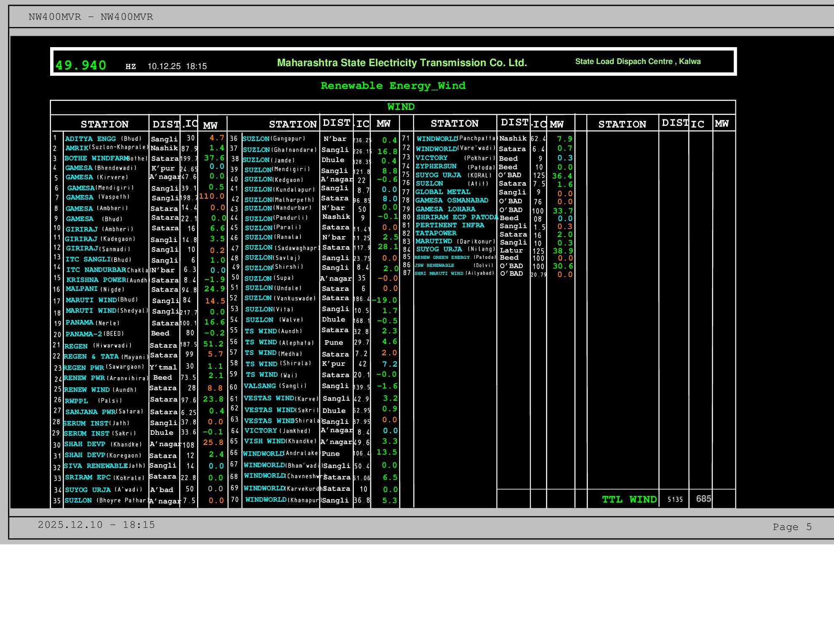This screenshot has width=834, height=644.
Task: Click the Maharashtra State Electricity Transmission title
Action: click(402, 63)
